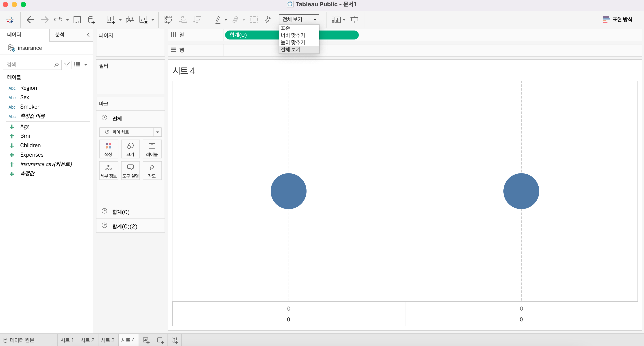The width and height of the screenshot is (644, 346).
Task: Click the field search input box
Action: (30, 65)
